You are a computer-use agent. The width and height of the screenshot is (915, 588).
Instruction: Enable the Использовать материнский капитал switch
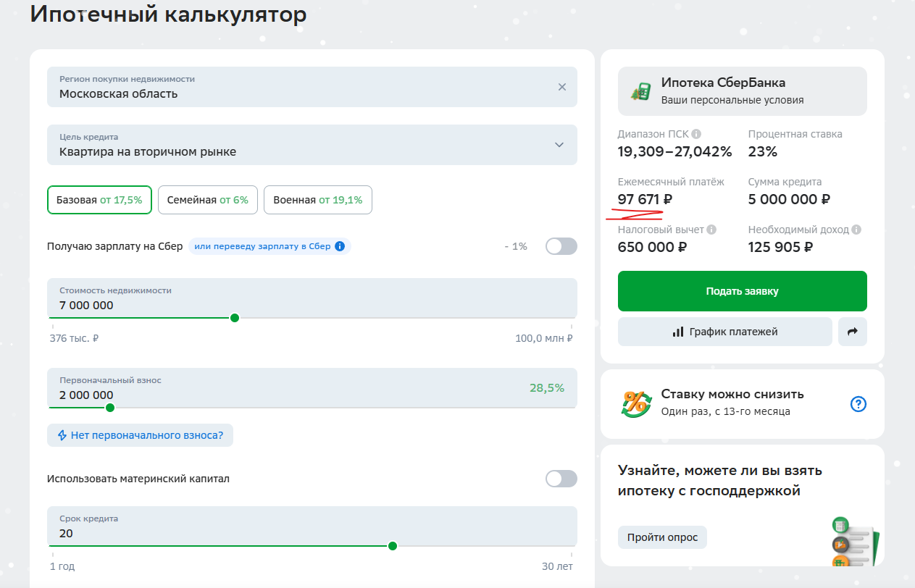[561, 479]
